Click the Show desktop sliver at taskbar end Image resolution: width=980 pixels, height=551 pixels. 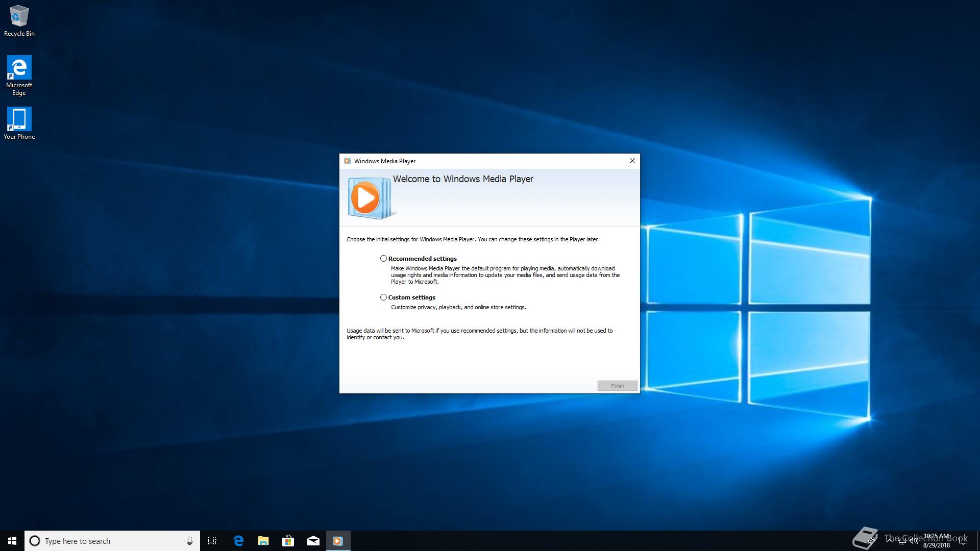[x=978, y=541]
